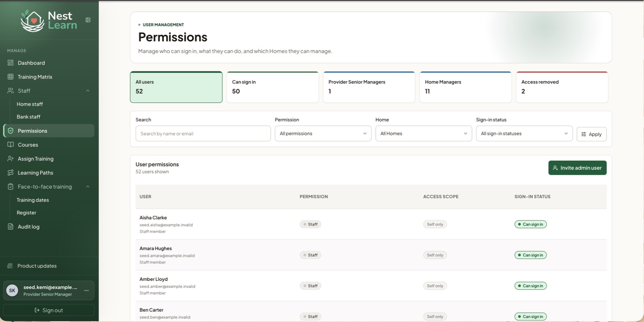Image resolution: width=644 pixels, height=322 pixels.
Task: Click the Audit log document icon
Action: 11,227
